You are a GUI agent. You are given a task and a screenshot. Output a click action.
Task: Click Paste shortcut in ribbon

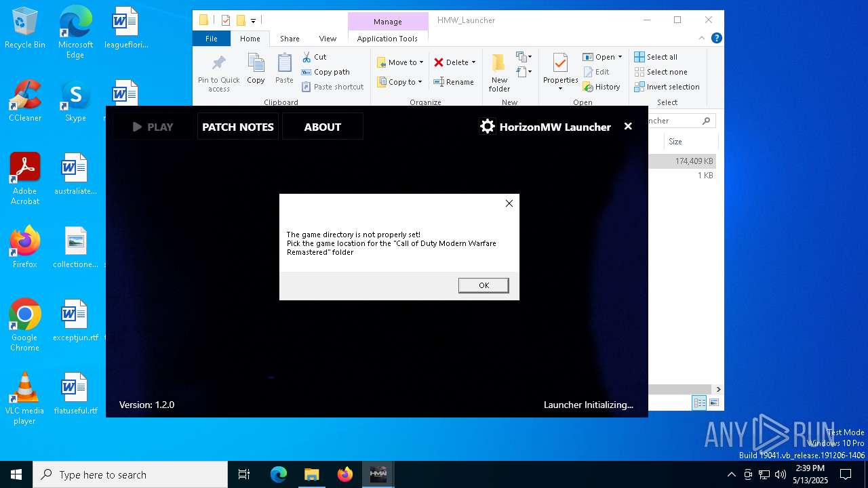pos(332,87)
